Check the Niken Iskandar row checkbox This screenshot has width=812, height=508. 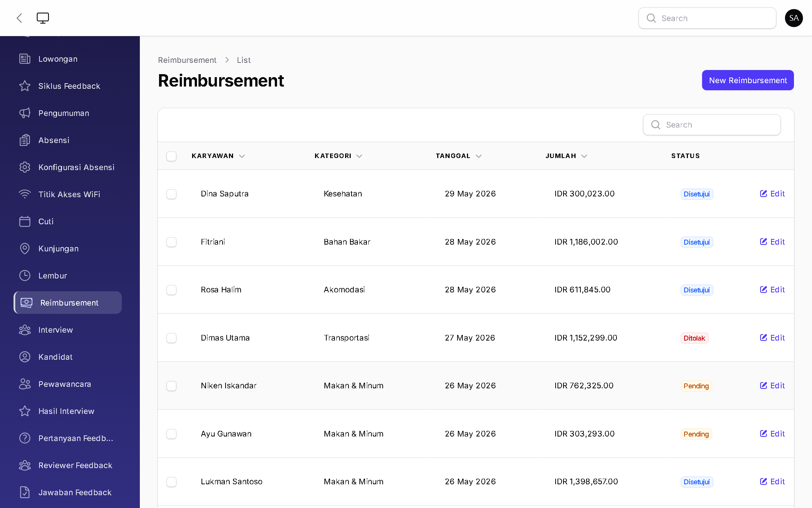(x=171, y=386)
